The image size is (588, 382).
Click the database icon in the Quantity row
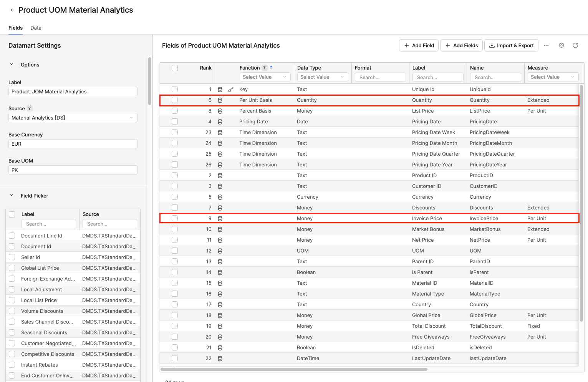[220, 100]
